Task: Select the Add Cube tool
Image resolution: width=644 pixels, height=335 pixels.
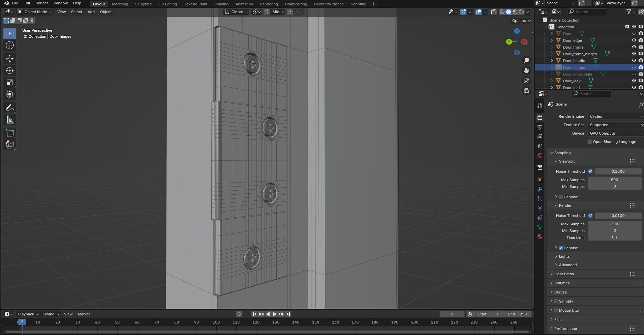Action: tap(10, 133)
